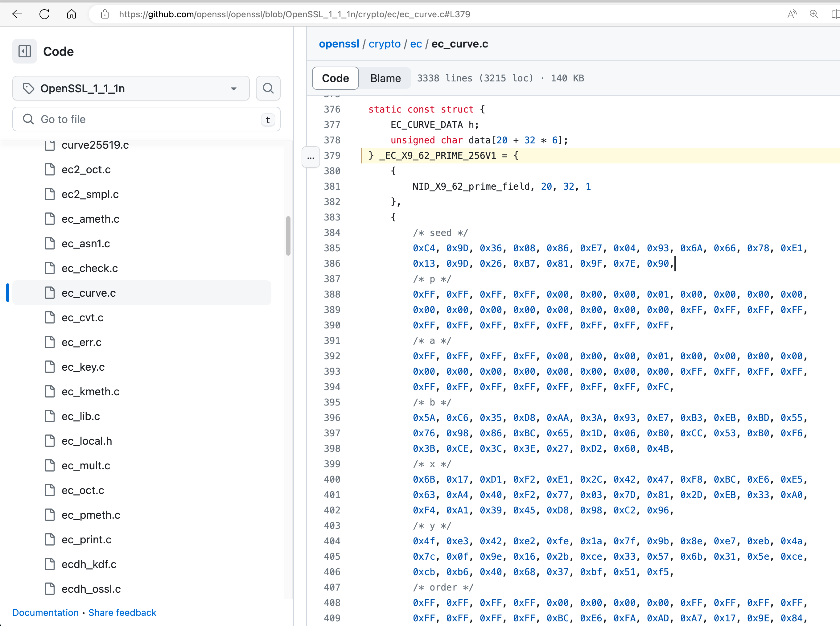Click the /* b */ comment on line 395
The height and width of the screenshot is (626, 840).
[432, 402]
